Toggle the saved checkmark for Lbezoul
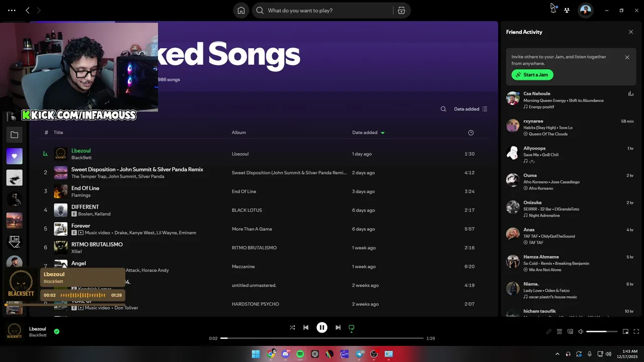The width and height of the screenshot is (644, 362). coord(56,331)
